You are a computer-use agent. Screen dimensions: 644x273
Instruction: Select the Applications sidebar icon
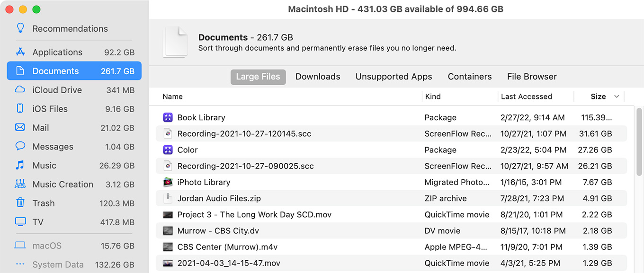pos(20,52)
